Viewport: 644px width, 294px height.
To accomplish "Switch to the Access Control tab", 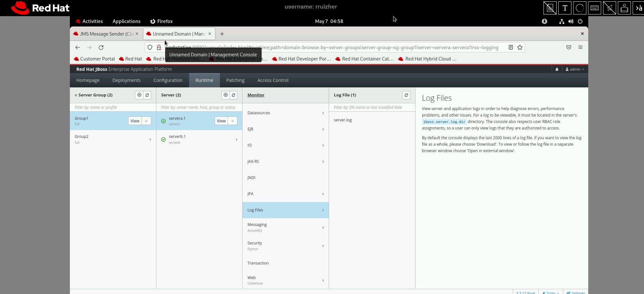I will click(273, 80).
